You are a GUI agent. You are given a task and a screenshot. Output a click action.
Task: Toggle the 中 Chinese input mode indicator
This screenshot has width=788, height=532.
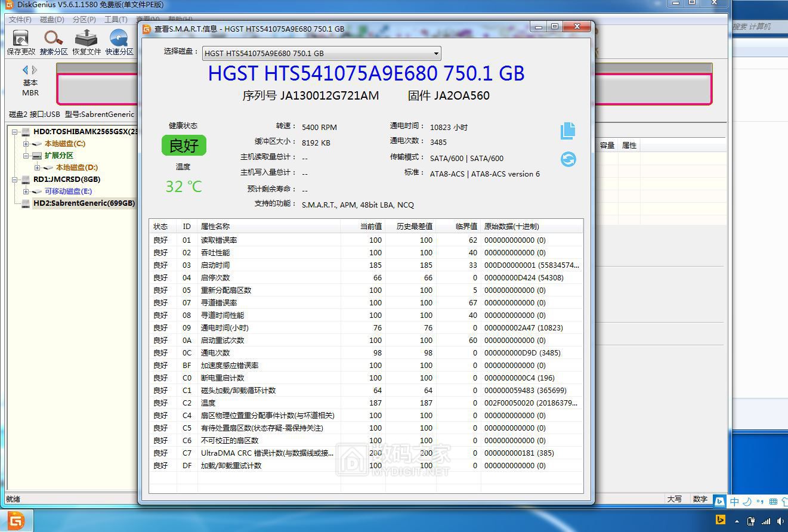(734, 502)
